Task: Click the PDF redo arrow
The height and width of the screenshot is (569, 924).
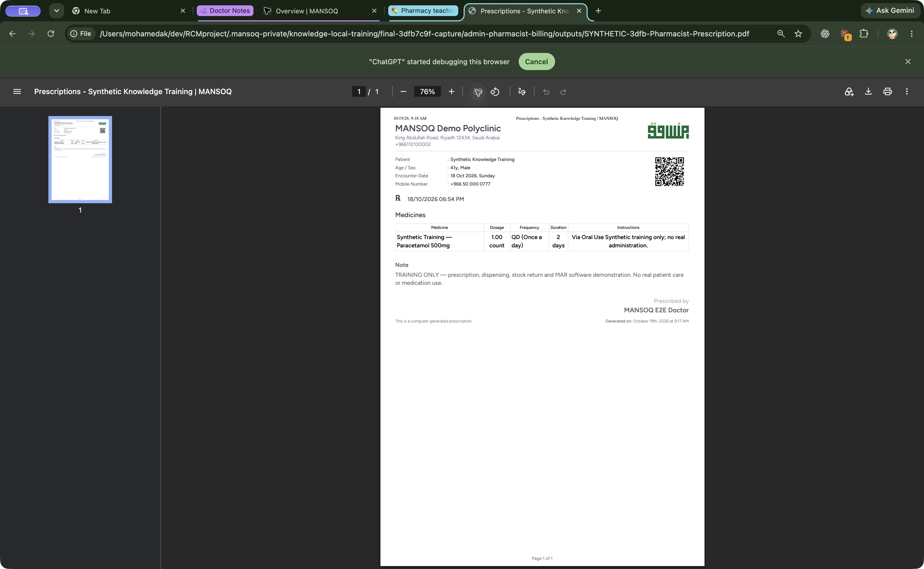Action: (x=563, y=92)
